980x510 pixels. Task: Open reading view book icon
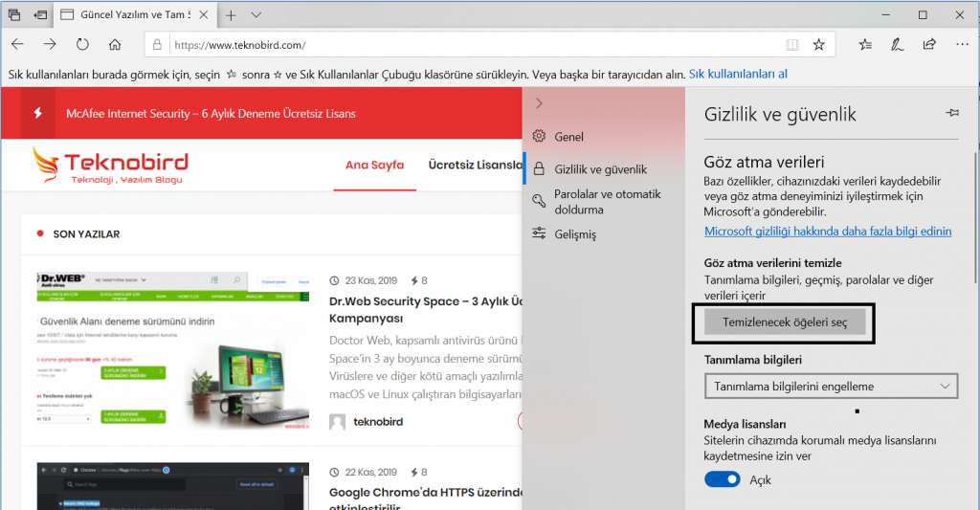(792, 44)
